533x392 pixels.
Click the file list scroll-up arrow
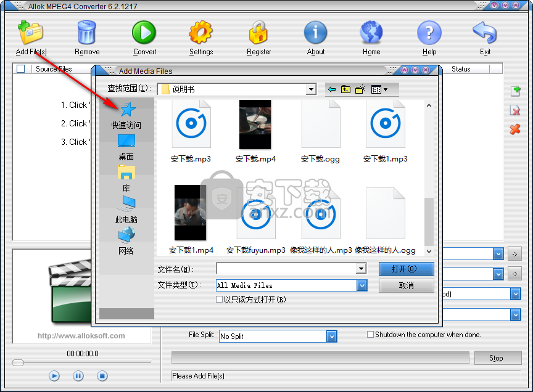pos(429,105)
